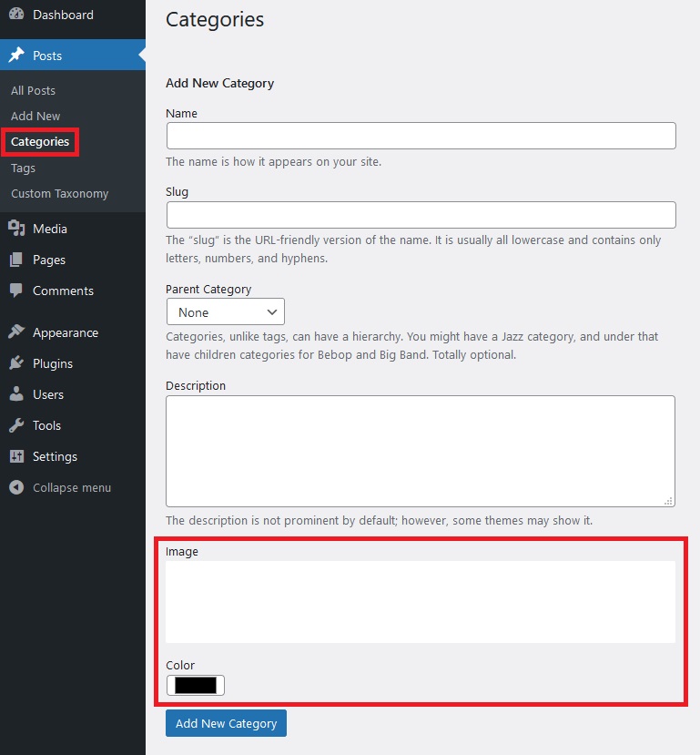Open All Posts submenu item
This screenshot has width=700, height=755.
point(33,90)
